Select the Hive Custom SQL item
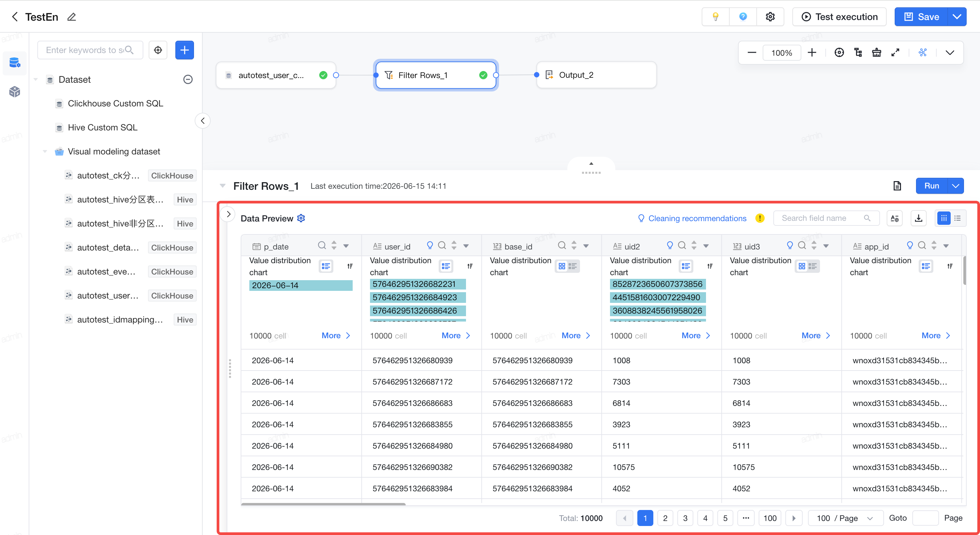The image size is (980, 535). (102, 127)
